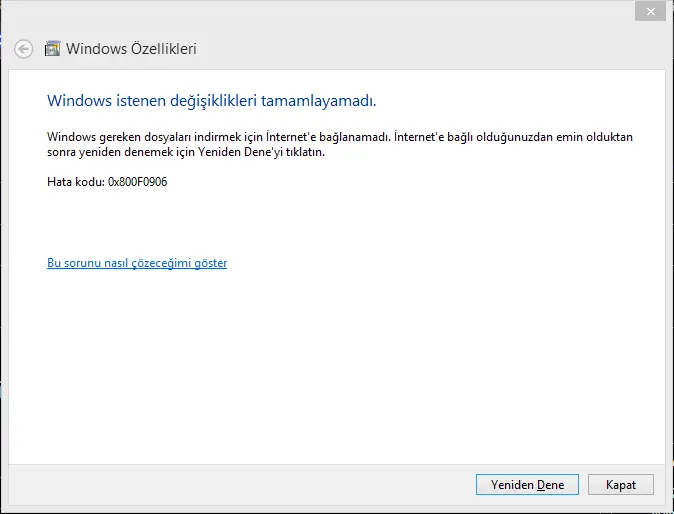This screenshot has width=674, height=514.
Task: Click the Yeniden Dene button
Action: [x=527, y=484]
